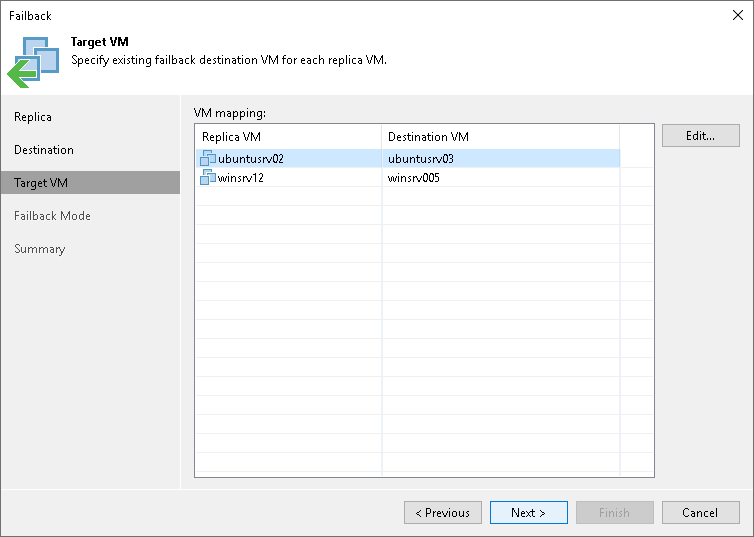The width and height of the screenshot is (754, 537).
Task: Click the winsrv12 VM icon
Action: click(x=208, y=178)
